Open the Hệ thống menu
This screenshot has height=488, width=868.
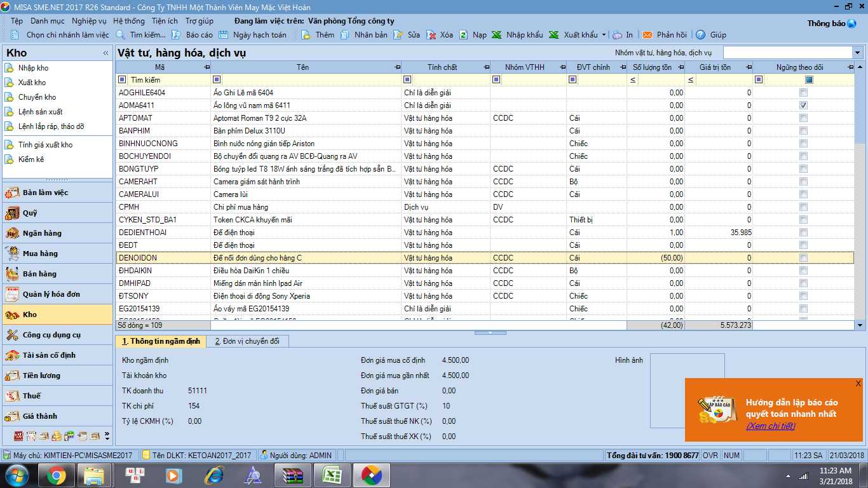click(x=129, y=21)
